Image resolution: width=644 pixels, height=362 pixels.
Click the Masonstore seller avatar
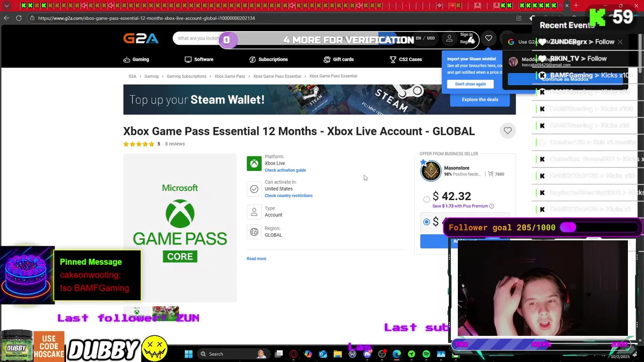431,171
